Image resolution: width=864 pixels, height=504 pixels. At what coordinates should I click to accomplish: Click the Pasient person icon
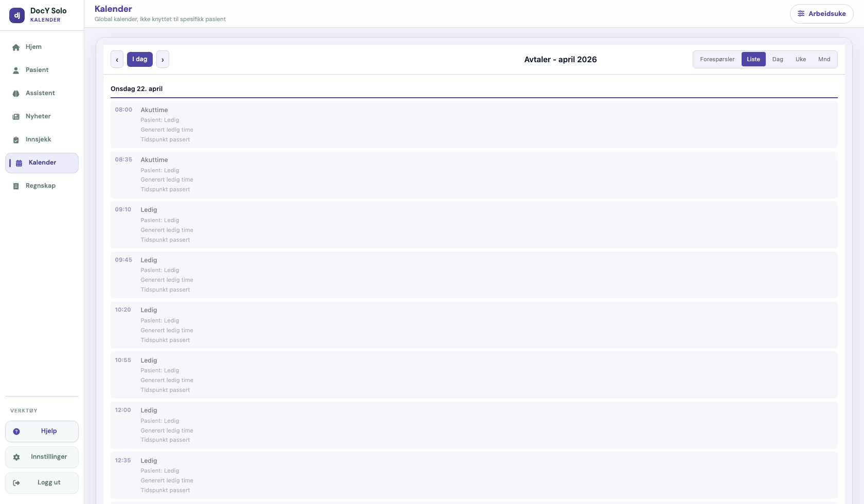click(x=16, y=70)
